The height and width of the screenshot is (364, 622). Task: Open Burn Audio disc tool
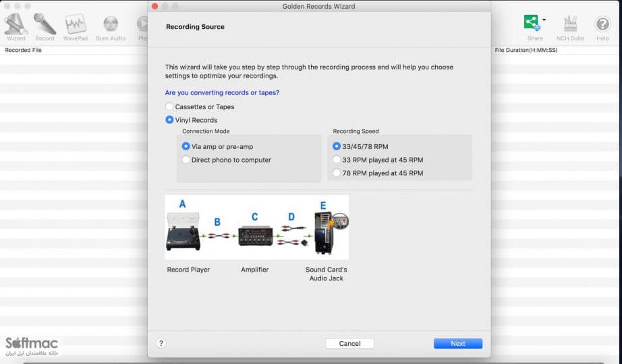111,27
